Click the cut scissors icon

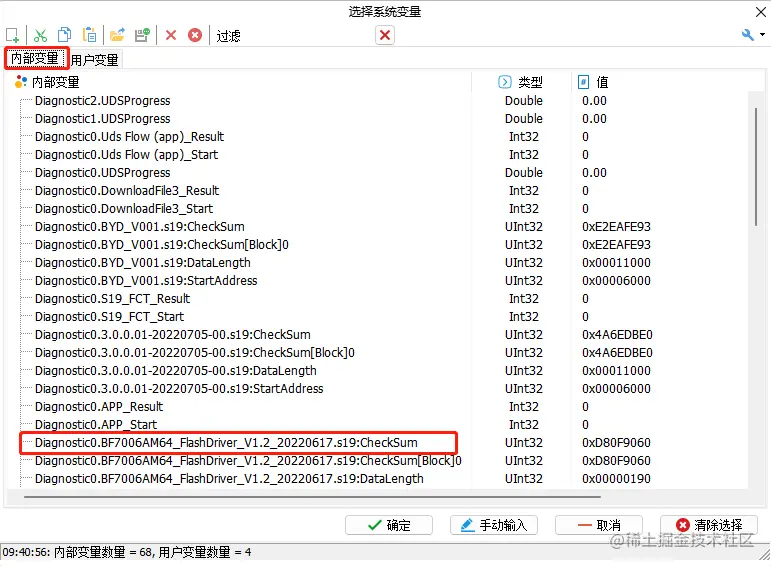[x=40, y=35]
